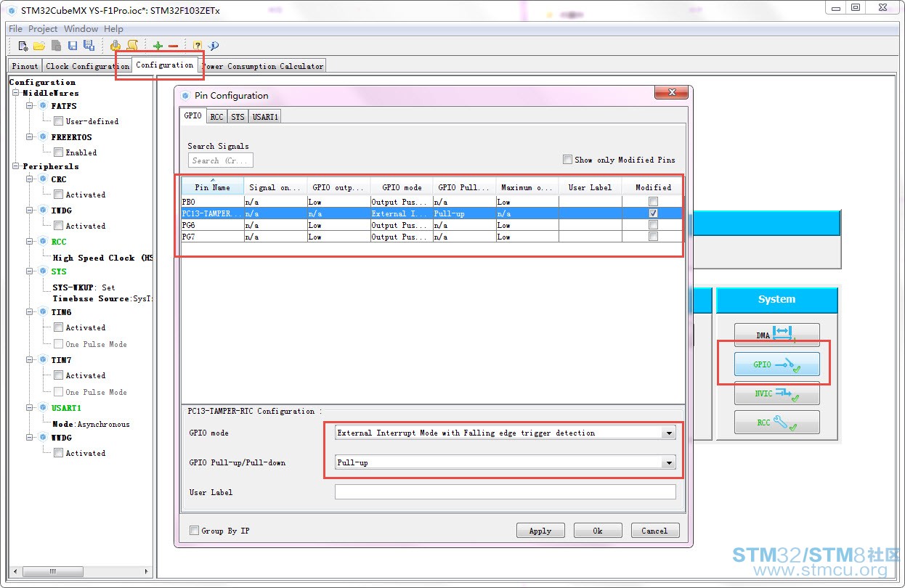Open the Window menu
This screenshot has height=588, width=905.
click(81, 28)
